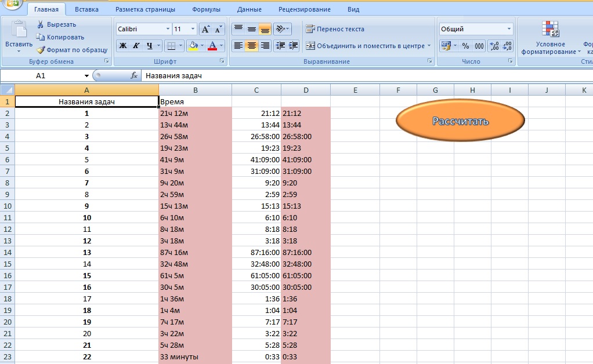
Task: Click the Increase decimal places icon
Action: (x=494, y=46)
